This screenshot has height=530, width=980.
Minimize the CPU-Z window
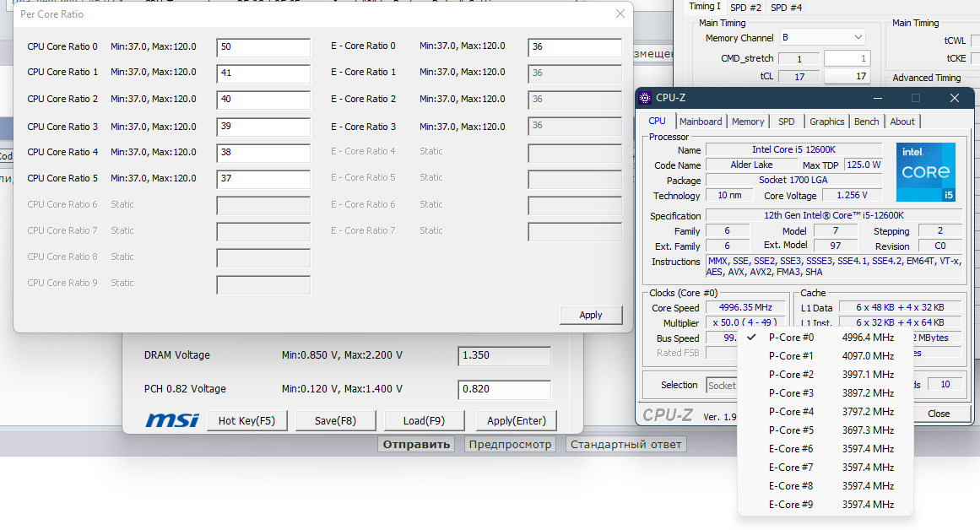pos(878,98)
